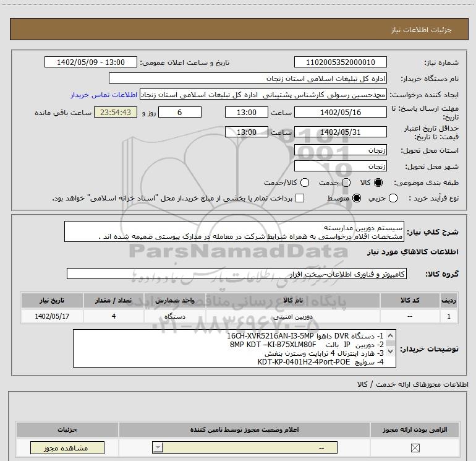Viewport: 476px width, 461px height.
Task: Click the need date cell 1402/05/17
Action: tap(52, 316)
